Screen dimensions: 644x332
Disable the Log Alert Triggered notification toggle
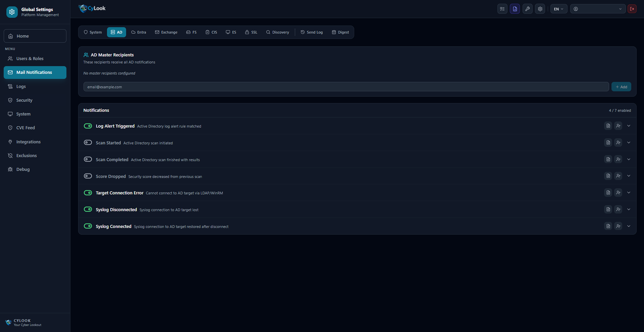[x=88, y=126]
